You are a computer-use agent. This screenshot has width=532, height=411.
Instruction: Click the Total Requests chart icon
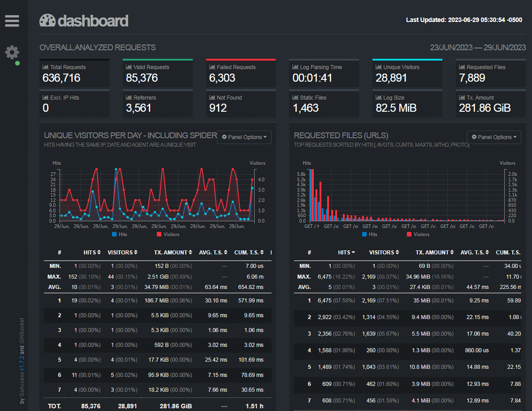click(x=45, y=67)
